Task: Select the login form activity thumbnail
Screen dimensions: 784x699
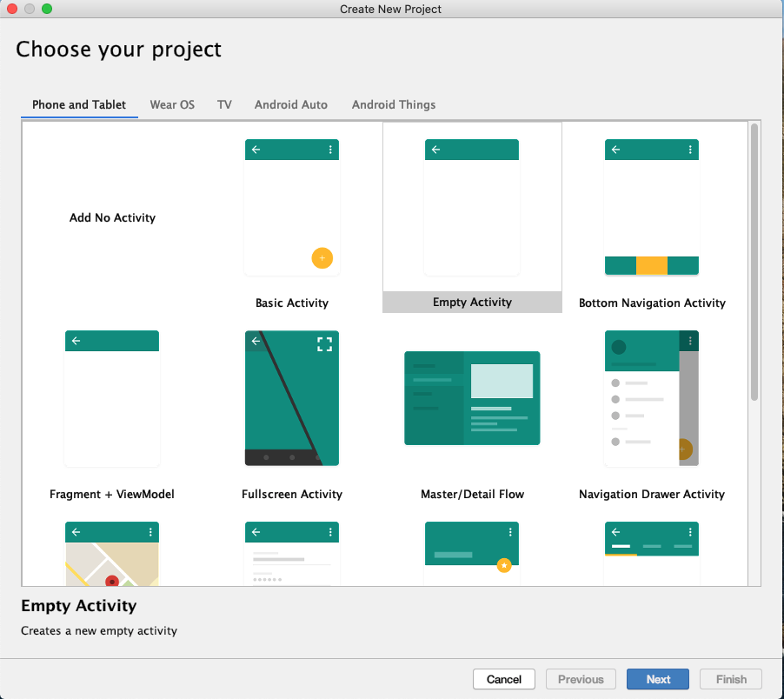Action: [x=292, y=554]
